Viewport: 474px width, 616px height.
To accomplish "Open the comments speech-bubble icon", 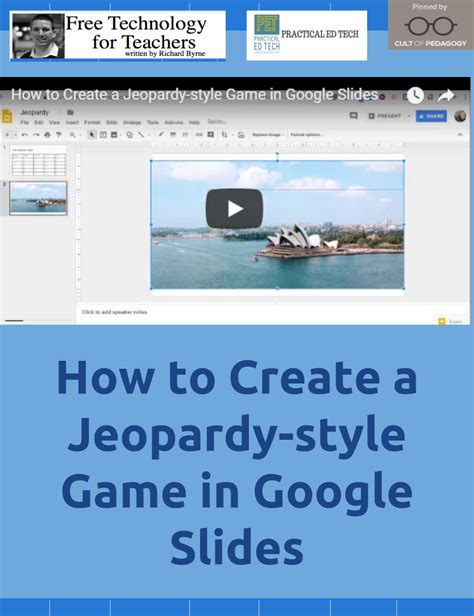I will coord(353,116).
